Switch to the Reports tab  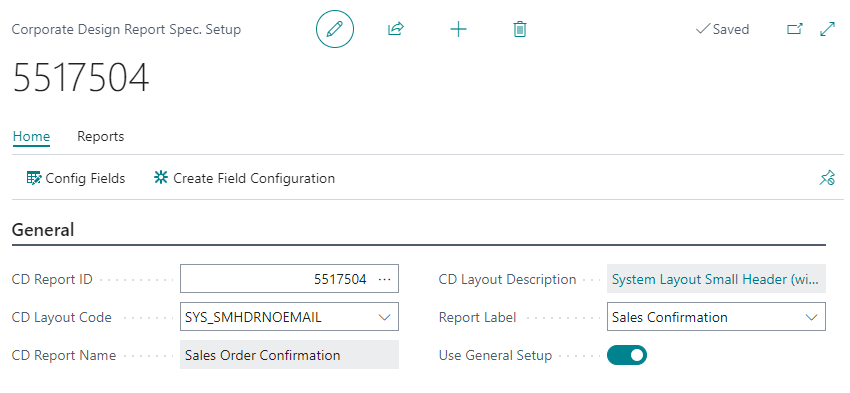(x=100, y=137)
